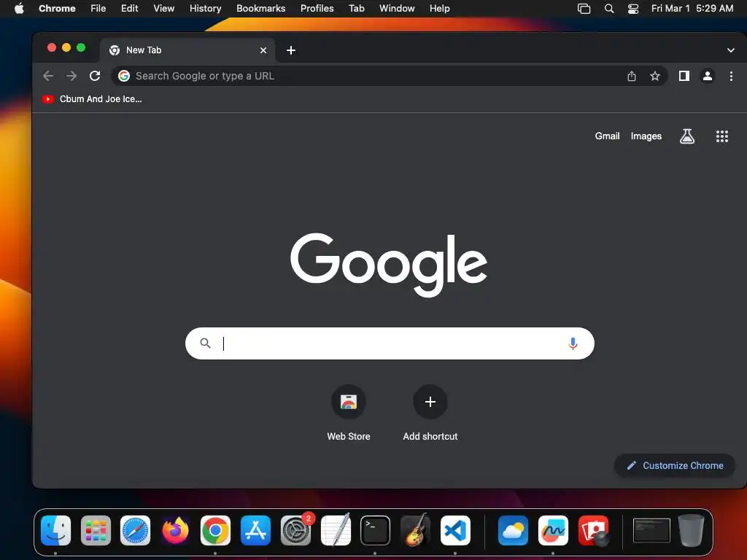Click inside the Google search box
Screen dimensions: 747x560
point(390,343)
